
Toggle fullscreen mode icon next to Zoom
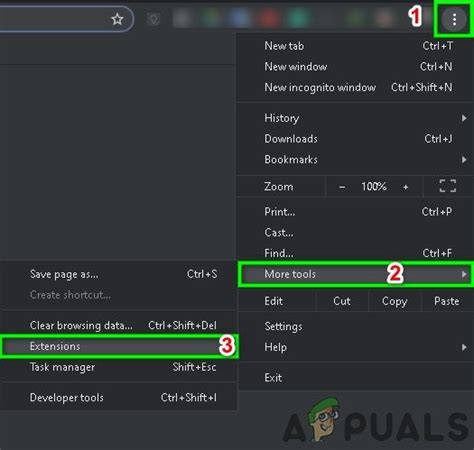click(448, 186)
